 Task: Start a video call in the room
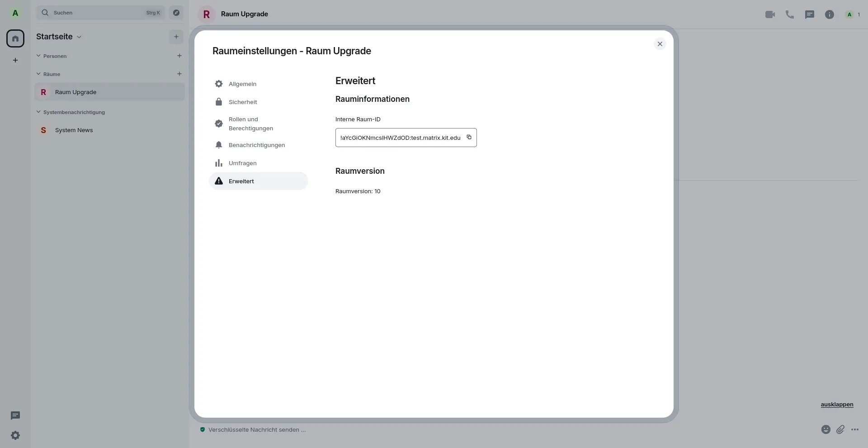(x=770, y=14)
